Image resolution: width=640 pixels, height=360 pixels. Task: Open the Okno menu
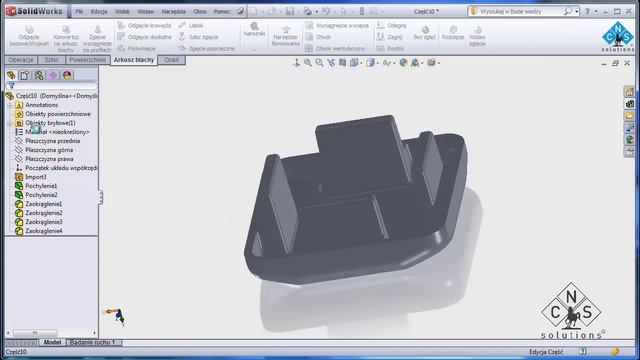coord(200,11)
